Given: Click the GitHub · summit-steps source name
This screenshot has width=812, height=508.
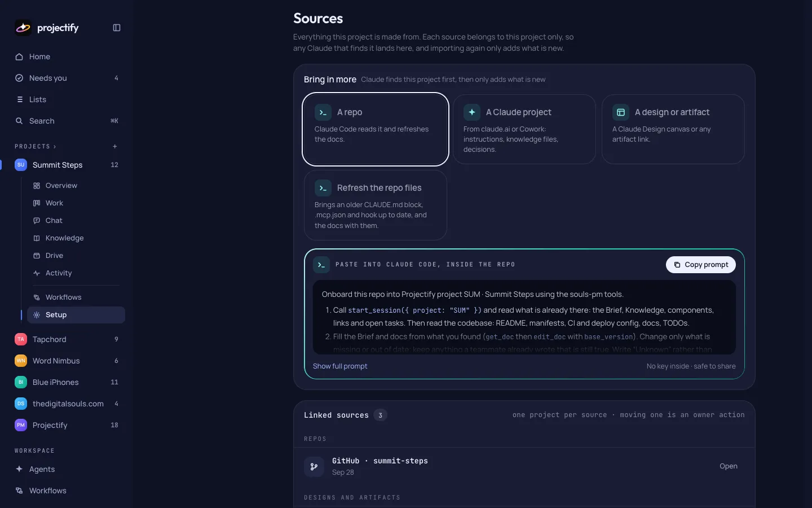Looking at the screenshot, I should click(x=380, y=461).
